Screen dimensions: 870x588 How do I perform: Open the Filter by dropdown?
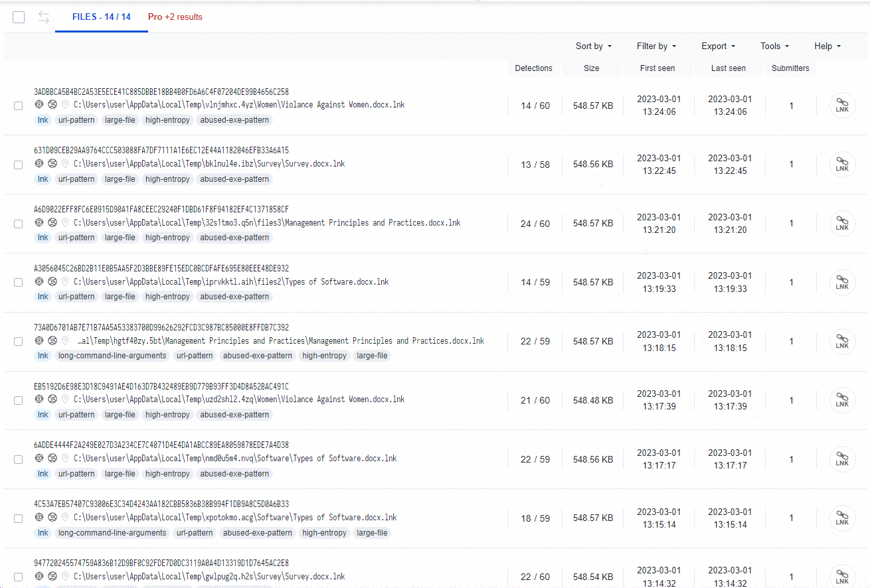(x=656, y=46)
